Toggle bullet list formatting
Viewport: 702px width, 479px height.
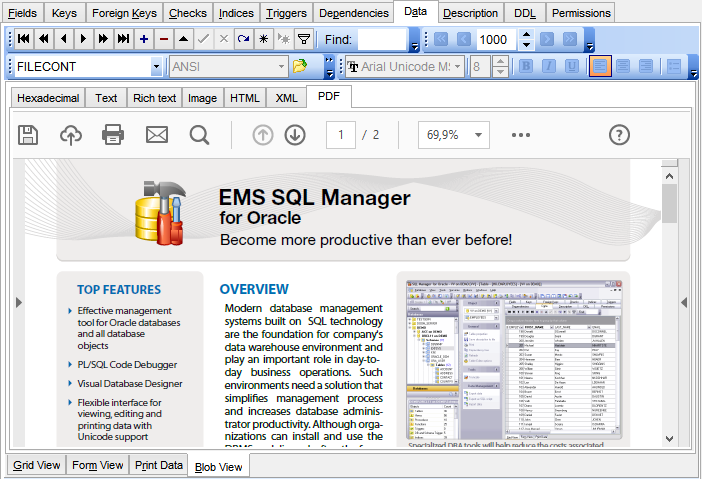coord(674,66)
